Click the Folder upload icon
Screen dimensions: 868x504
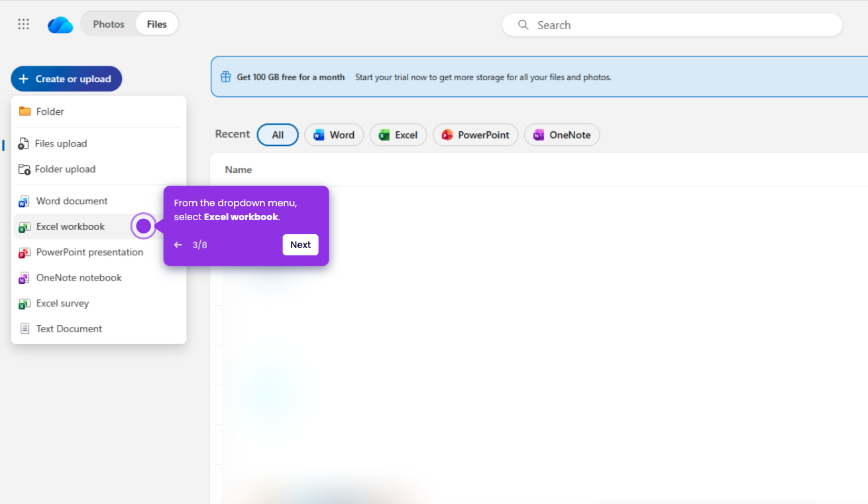click(24, 170)
